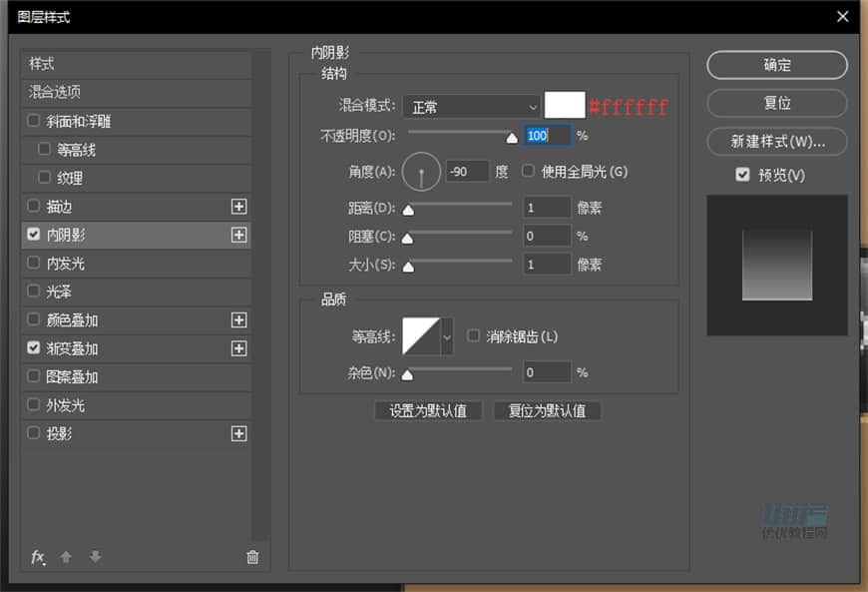Viewport: 868px width, 592px height.
Task: Enable the 投影 style in the list
Action: (x=33, y=433)
